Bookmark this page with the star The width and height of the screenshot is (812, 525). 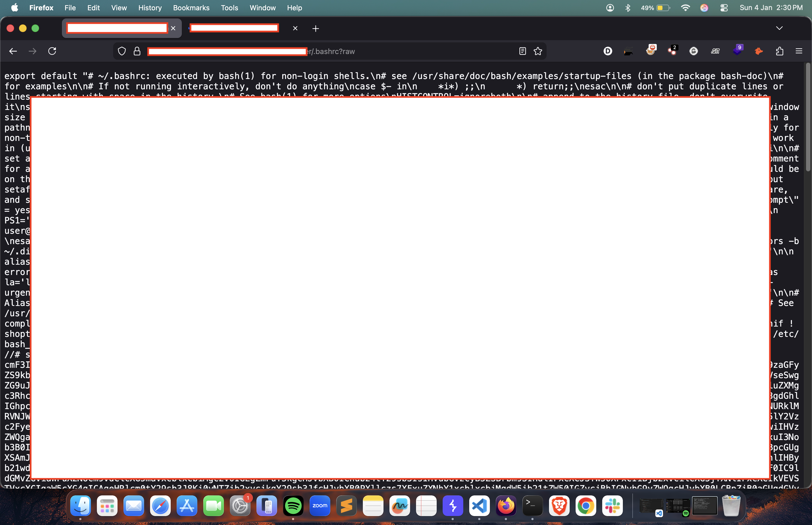538,51
